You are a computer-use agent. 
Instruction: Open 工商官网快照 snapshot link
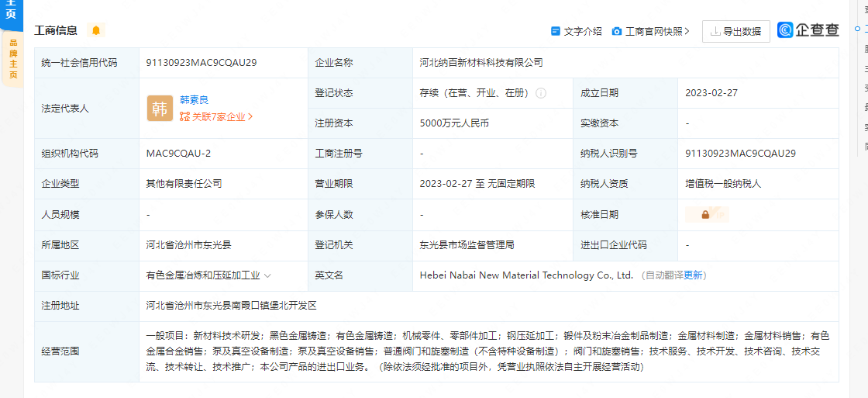tap(657, 32)
